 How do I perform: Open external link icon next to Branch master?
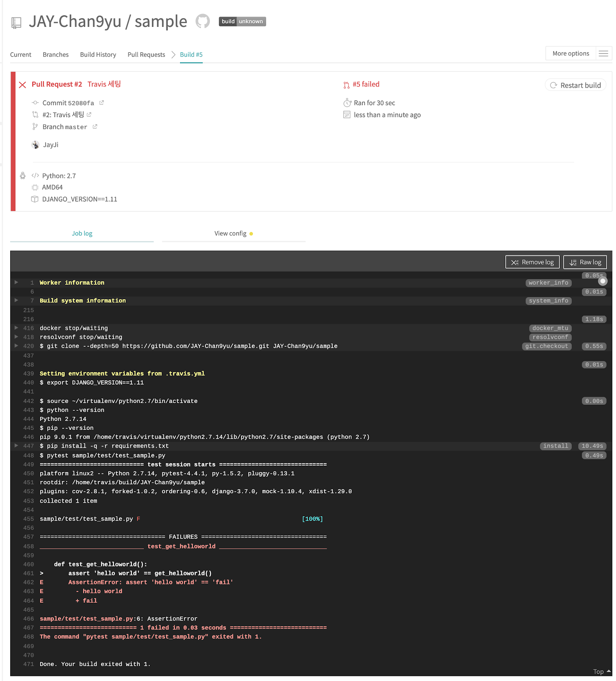(95, 126)
